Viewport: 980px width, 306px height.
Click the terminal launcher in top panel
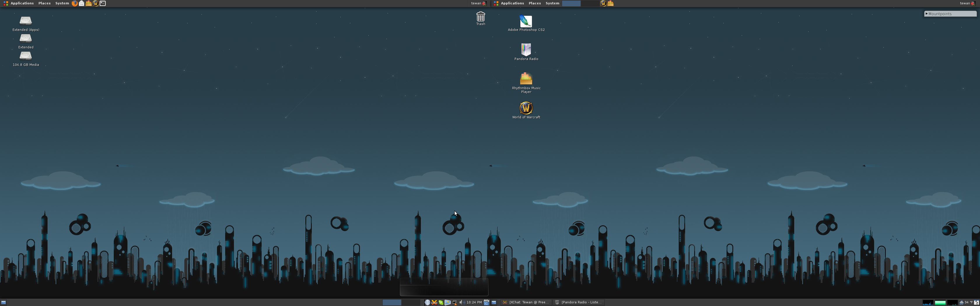[103, 3]
